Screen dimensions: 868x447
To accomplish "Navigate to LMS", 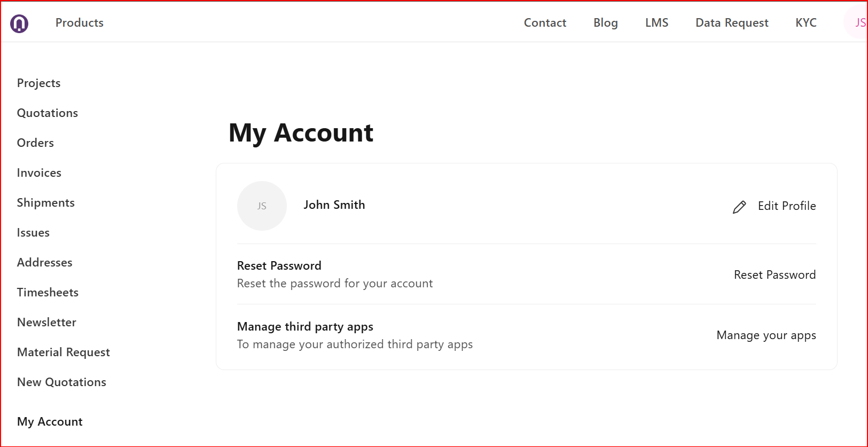I will (656, 23).
